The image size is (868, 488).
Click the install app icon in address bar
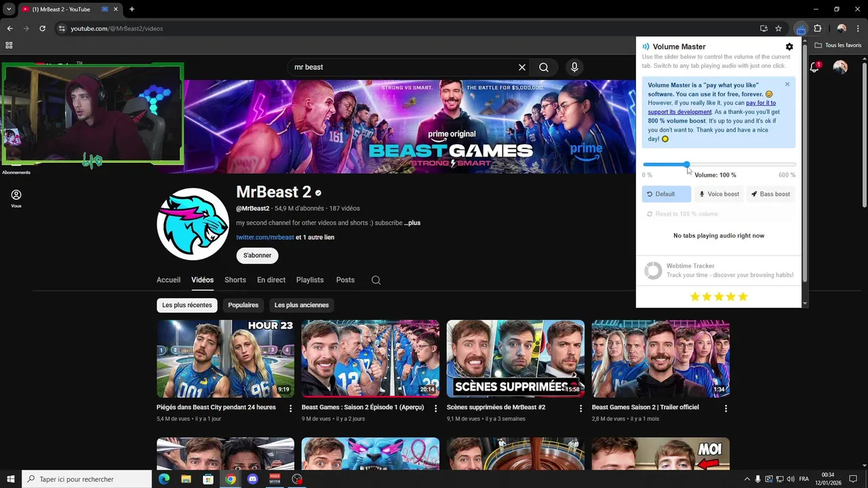point(764,28)
